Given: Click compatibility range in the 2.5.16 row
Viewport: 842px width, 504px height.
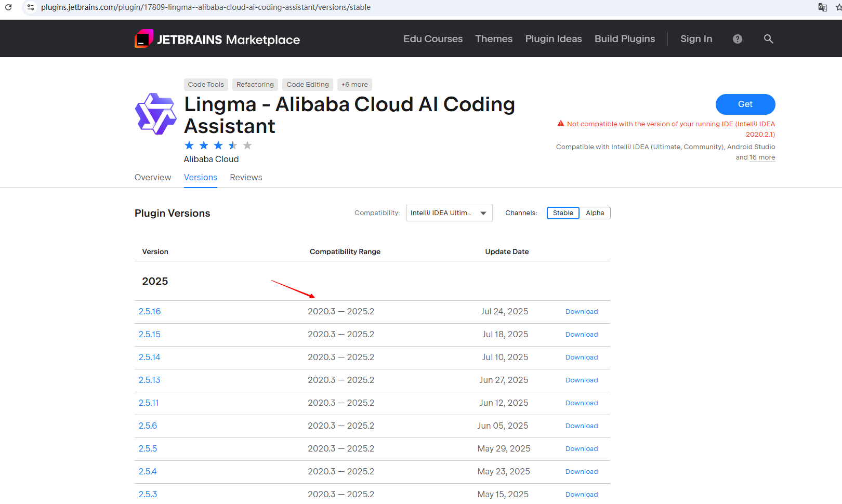Looking at the screenshot, I should 341,312.
